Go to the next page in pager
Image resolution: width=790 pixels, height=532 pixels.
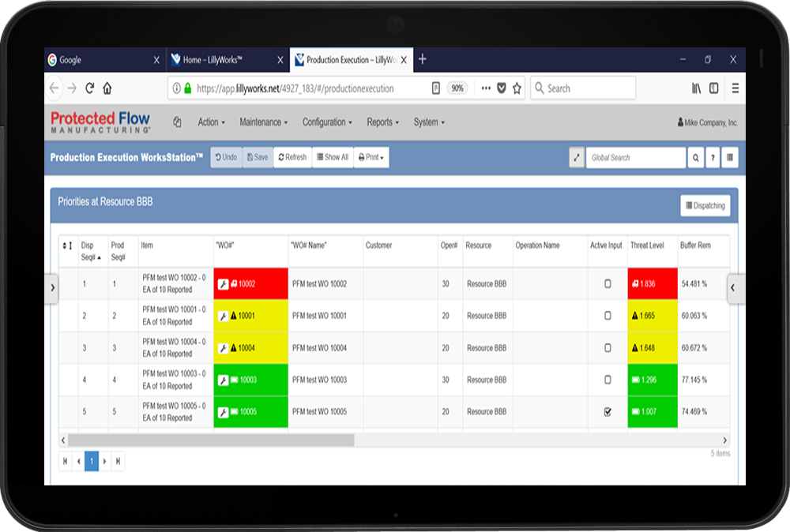tap(105, 461)
